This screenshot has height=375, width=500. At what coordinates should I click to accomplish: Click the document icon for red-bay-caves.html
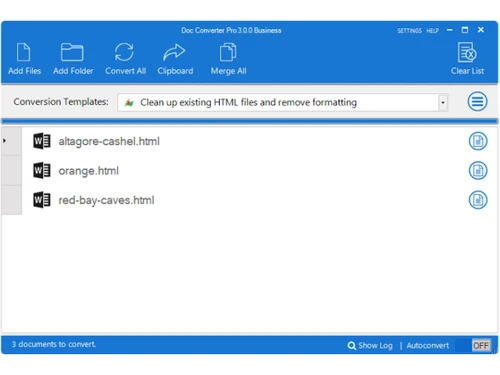478,200
